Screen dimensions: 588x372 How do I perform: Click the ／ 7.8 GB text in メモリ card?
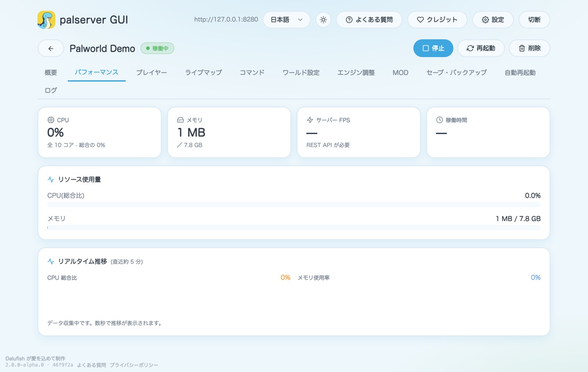[189, 145]
